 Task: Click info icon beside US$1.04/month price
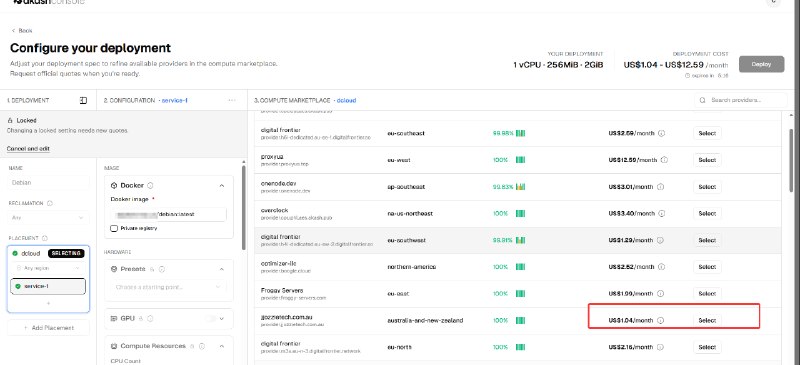coord(660,321)
